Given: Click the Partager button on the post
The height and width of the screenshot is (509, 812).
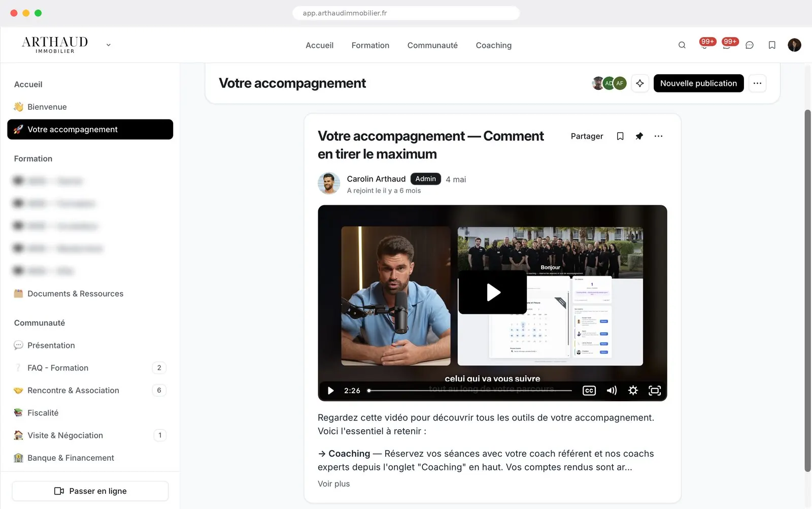Looking at the screenshot, I should [x=587, y=136].
